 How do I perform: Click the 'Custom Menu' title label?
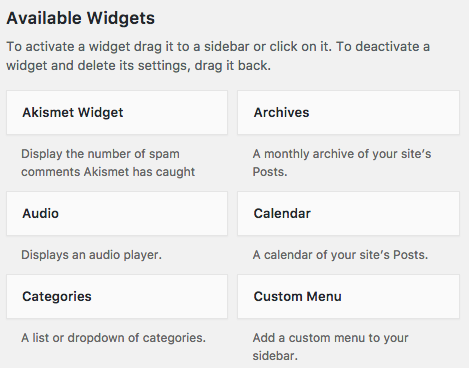tap(297, 297)
